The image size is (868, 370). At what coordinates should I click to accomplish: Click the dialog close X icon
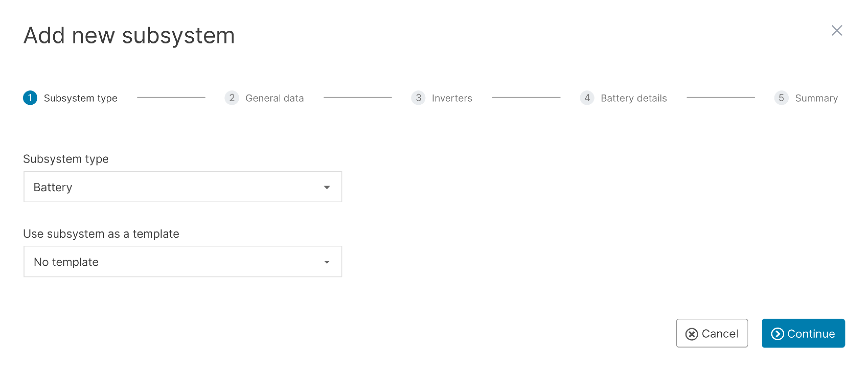coord(837,30)
